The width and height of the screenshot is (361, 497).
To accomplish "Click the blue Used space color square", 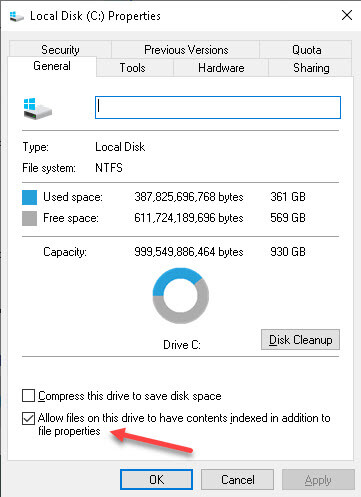I will (x=29, y=197).
